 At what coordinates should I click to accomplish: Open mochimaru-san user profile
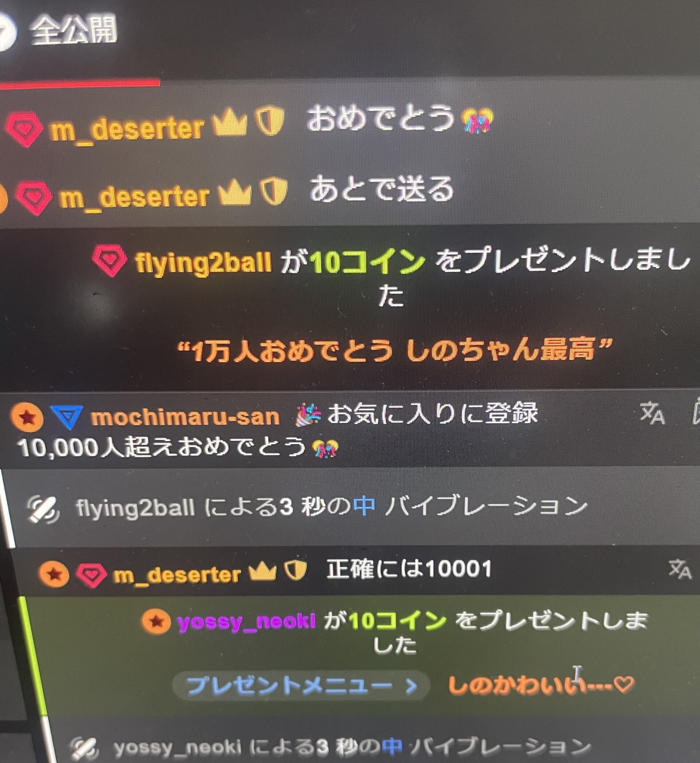pos(185,418)
